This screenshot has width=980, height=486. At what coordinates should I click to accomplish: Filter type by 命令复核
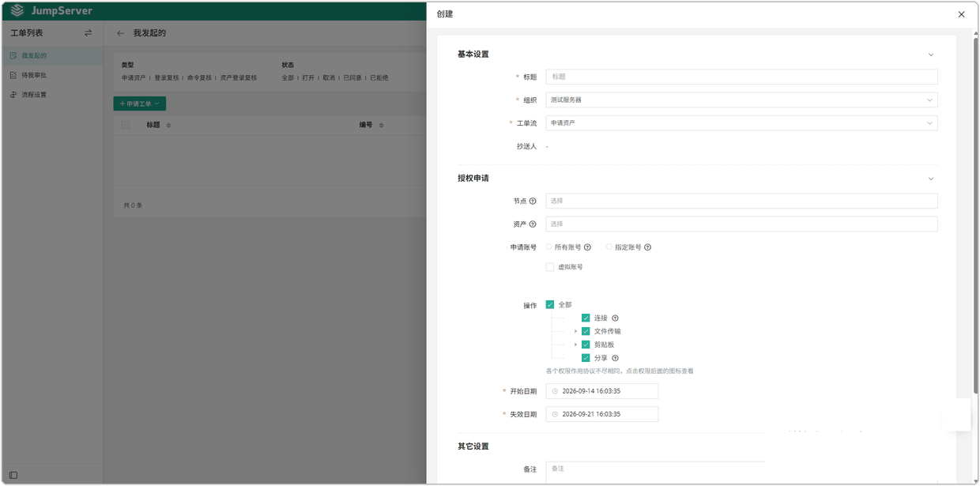(x=199, y=78)
